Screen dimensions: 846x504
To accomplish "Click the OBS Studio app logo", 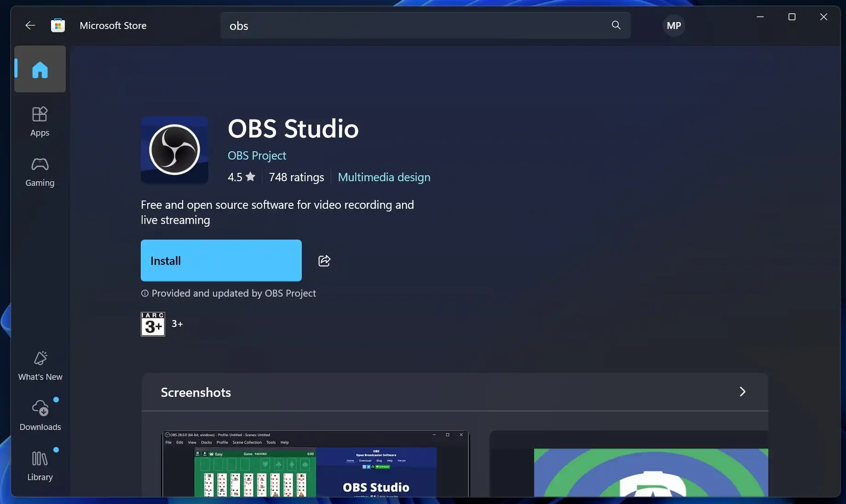I will point(174,150).
